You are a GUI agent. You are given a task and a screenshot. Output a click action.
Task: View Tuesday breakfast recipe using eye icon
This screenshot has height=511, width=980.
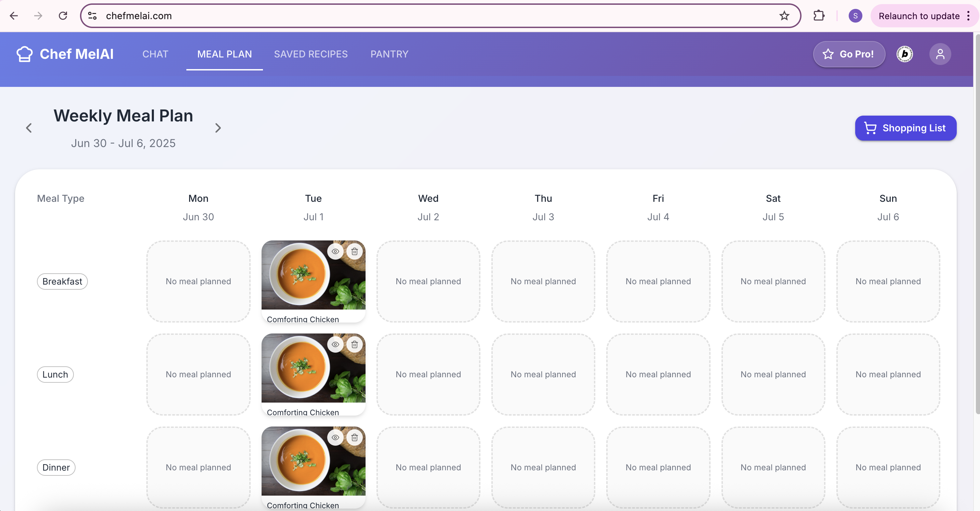click(335, 251)
